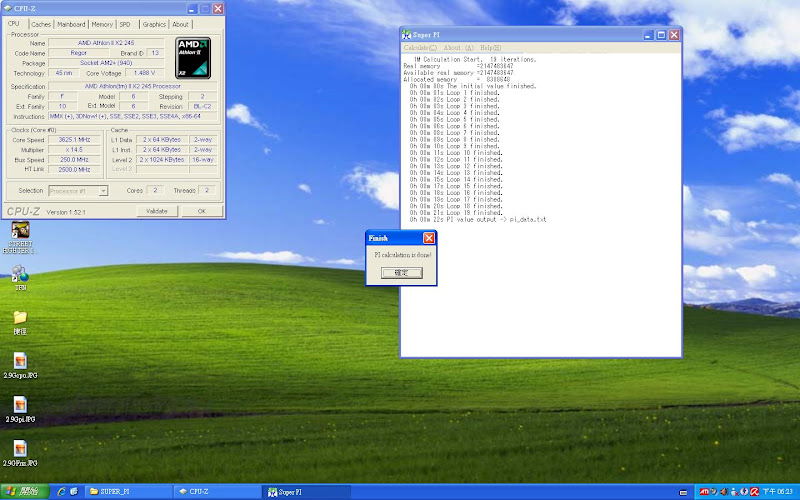Confirm the Finish dialog's OK button

pyautogui.click(x=402, y=273)
